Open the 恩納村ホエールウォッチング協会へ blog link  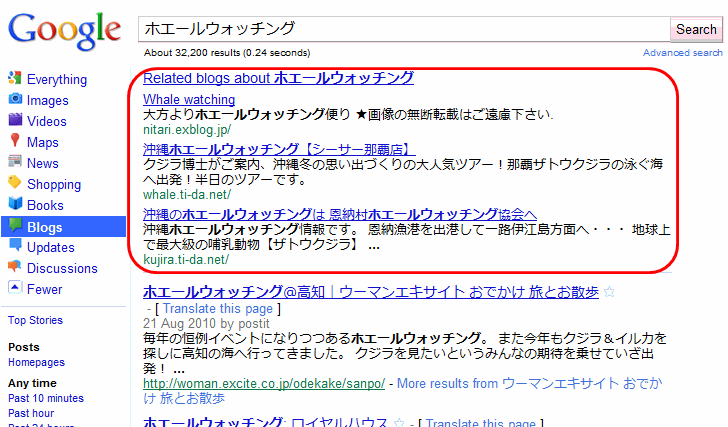tap(340, 214)
